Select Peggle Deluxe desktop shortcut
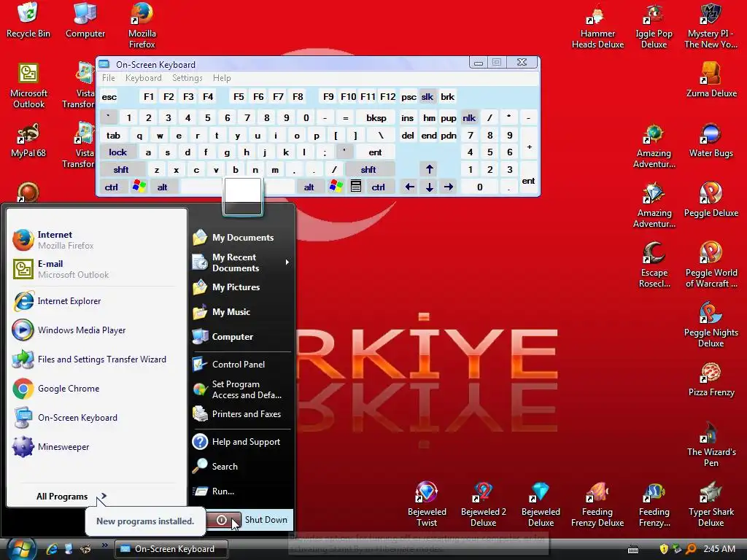The image size is (747, 560). (x=711, y=199)
